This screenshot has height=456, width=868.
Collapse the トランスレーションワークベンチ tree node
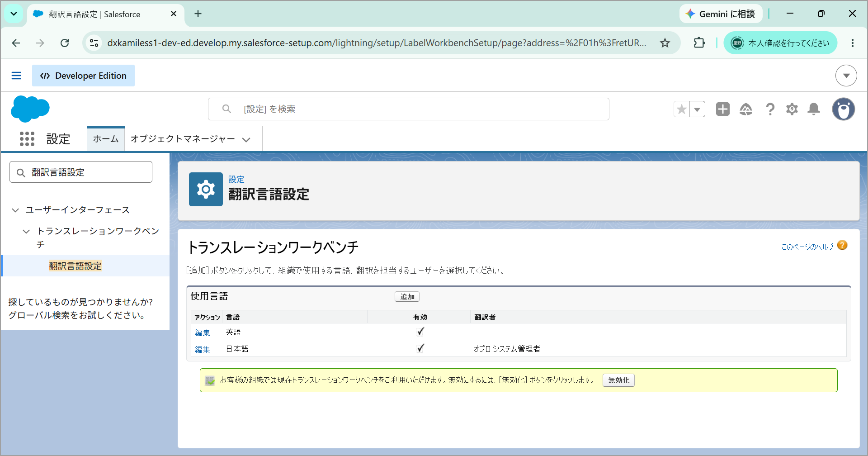click(26, 231)
